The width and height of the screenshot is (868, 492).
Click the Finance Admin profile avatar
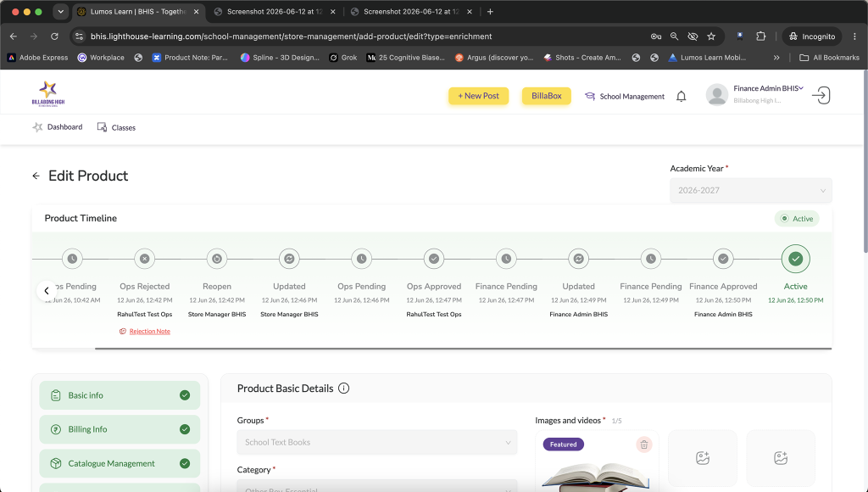716,95
